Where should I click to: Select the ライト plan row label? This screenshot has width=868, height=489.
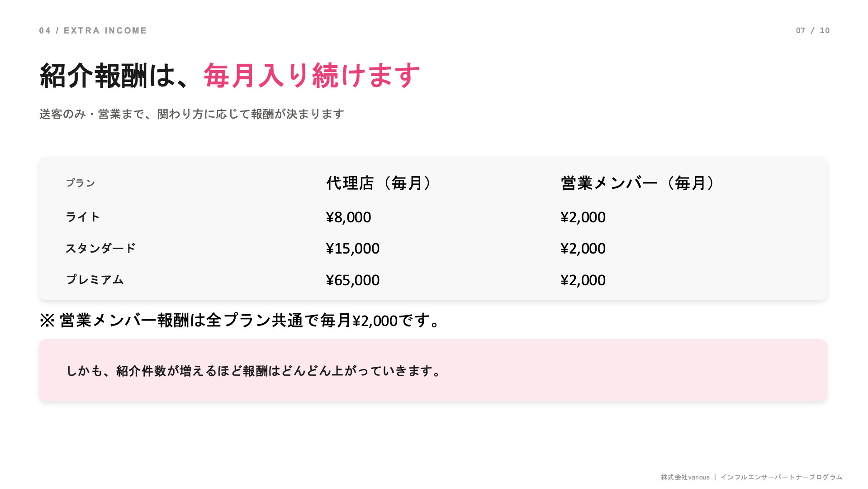point(82,217)
